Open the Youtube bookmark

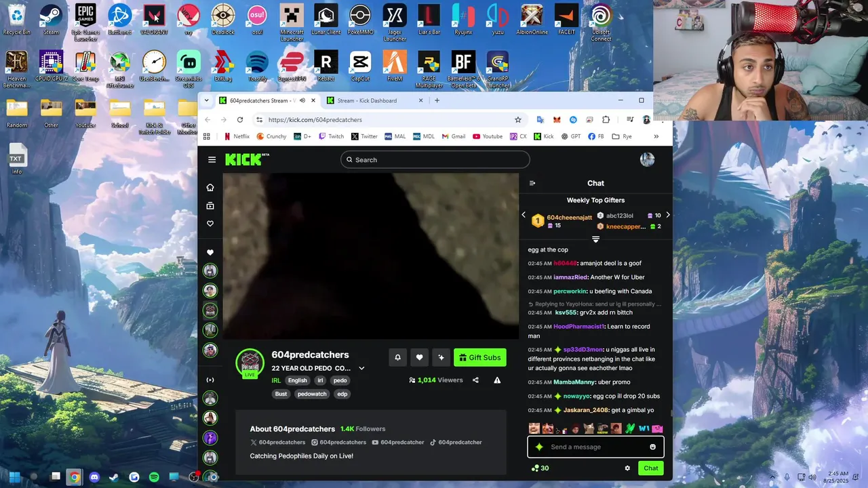pos(488,136)
